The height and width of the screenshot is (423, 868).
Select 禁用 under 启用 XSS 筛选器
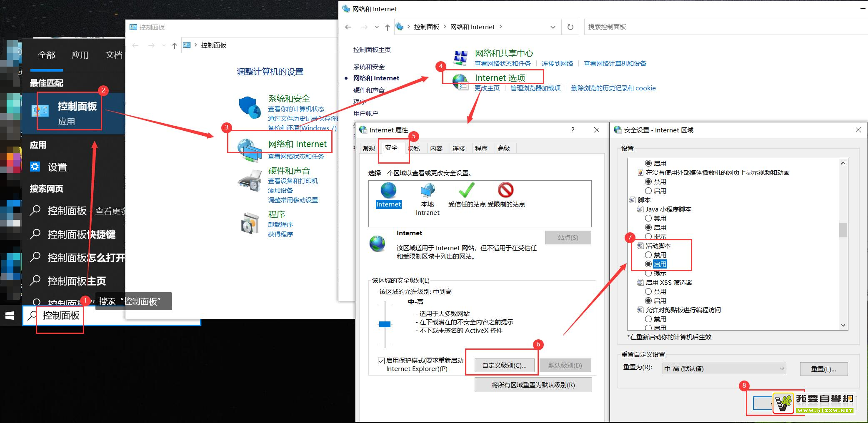[648, 291]
